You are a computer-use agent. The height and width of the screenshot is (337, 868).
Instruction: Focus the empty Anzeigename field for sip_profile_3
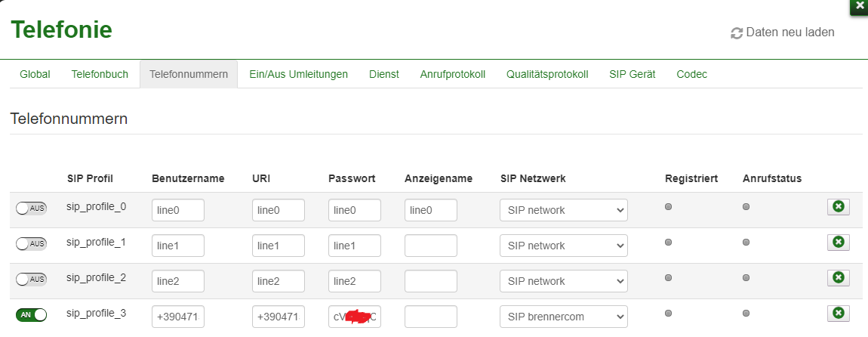(430, 317)
